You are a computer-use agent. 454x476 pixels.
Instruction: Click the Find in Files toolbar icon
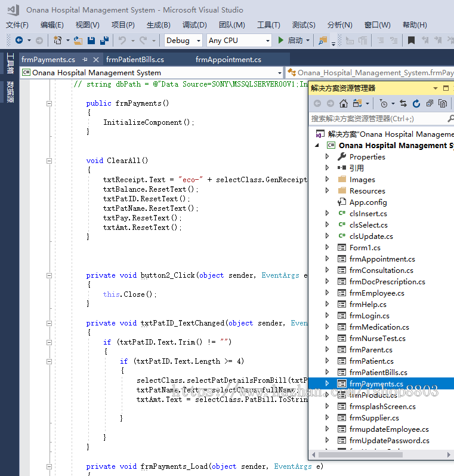[323, 41]
